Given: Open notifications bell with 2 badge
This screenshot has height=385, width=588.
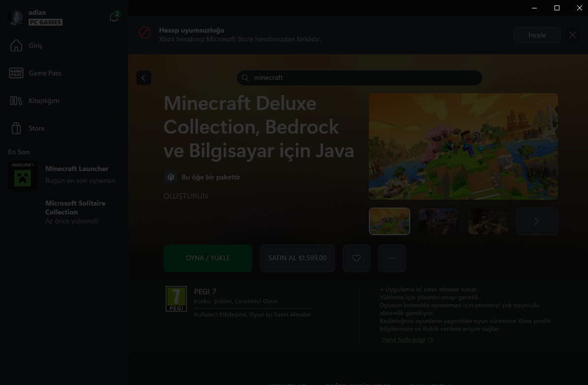Looking at the screenshot, I should click(x=114, y=17).
